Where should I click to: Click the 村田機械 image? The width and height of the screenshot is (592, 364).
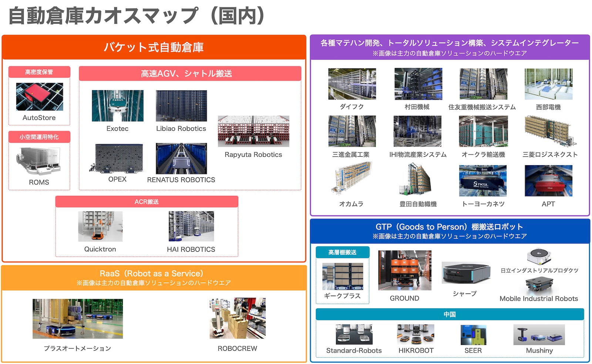(418, 84)
